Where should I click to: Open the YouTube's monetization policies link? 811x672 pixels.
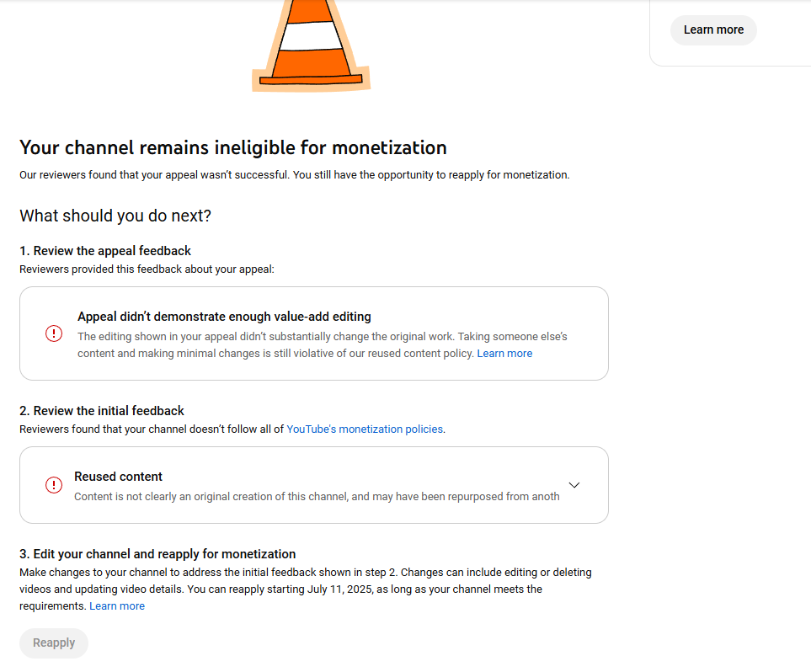(365, 429)
